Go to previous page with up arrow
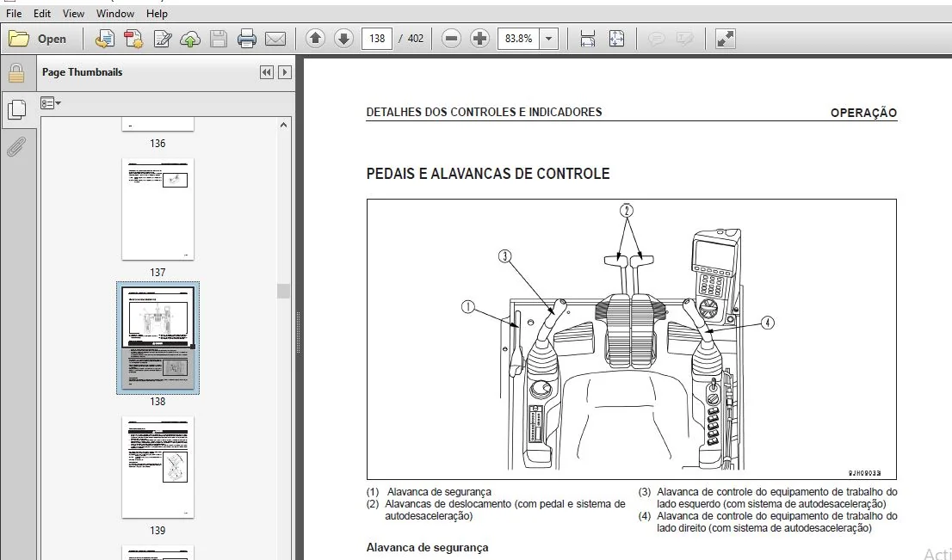952x560 pixels. (315, 39)
